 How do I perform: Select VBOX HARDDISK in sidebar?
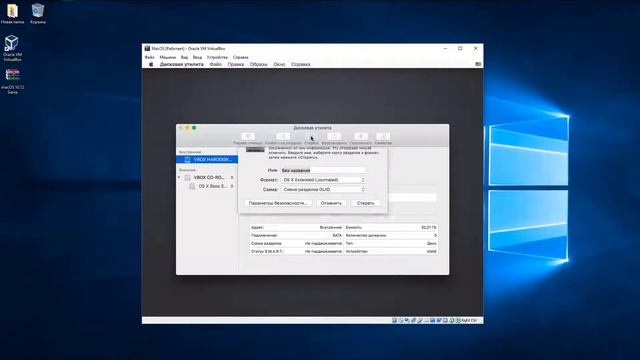click(x=207, y=160)
